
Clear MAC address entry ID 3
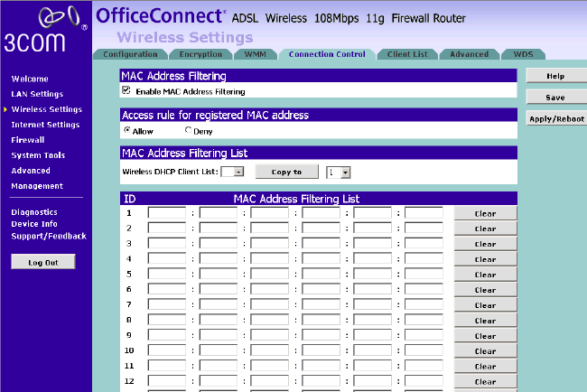click(x=486, y=244)
